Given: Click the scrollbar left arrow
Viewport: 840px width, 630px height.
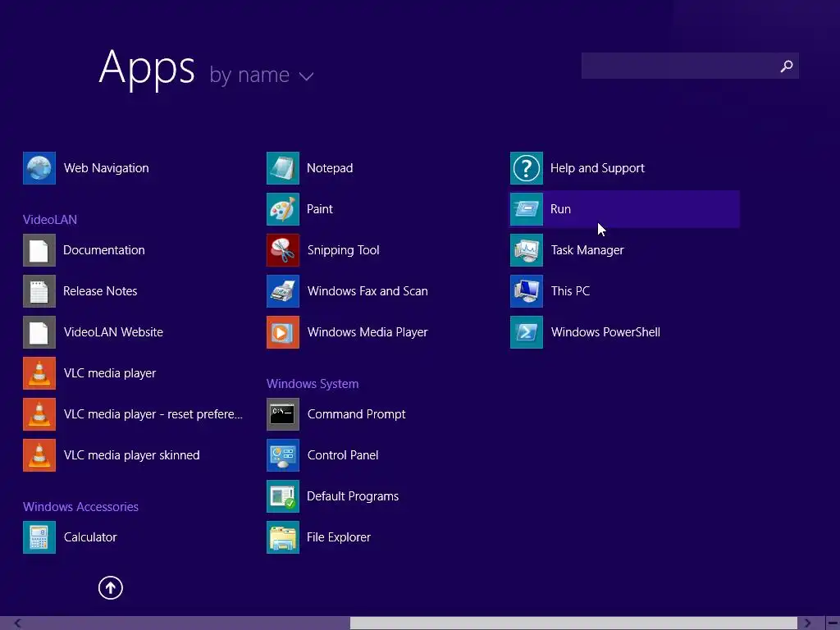Looking at the screenshot, I should click(x=18, y=623).
